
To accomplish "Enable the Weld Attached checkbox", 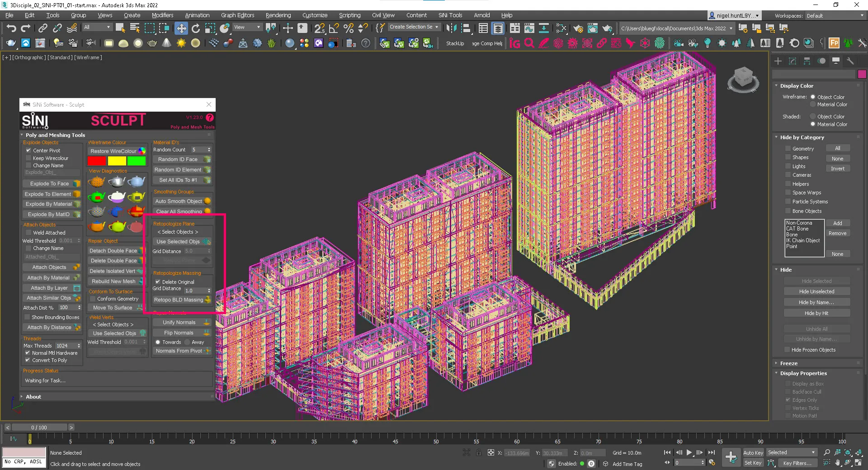I will click(28, 233).
